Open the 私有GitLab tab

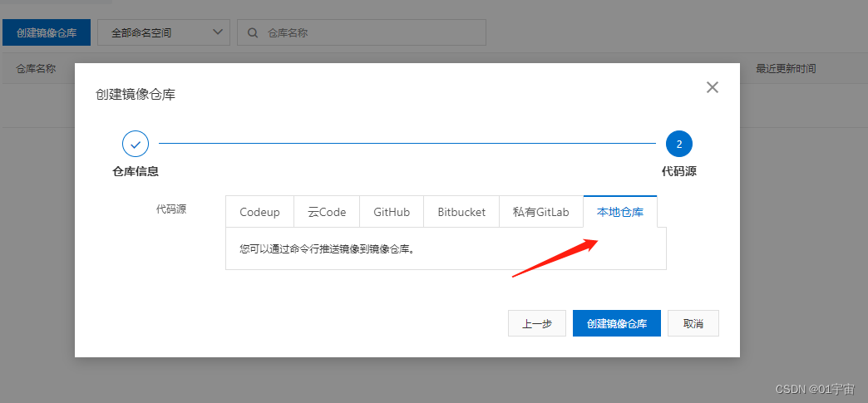(x=541, y=212)
